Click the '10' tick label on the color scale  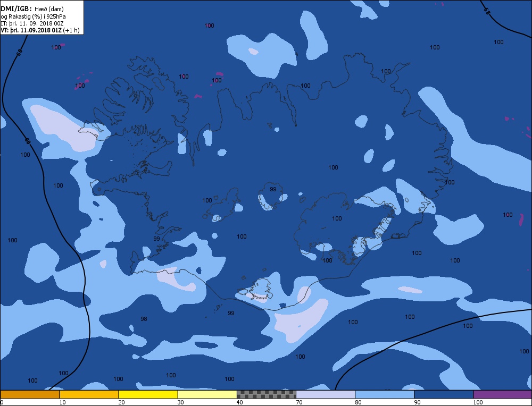pos(62,402)
